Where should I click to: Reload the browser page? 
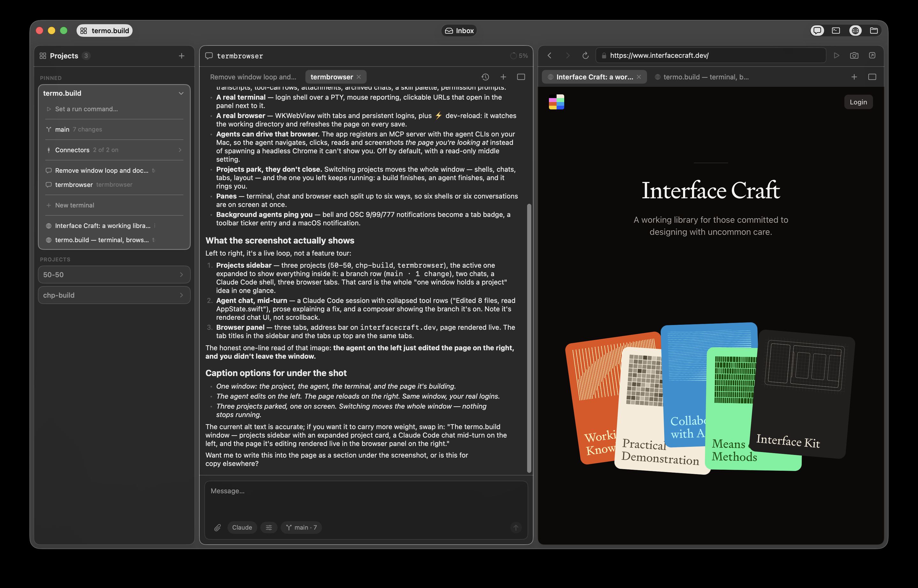click(x=586, y=55)
